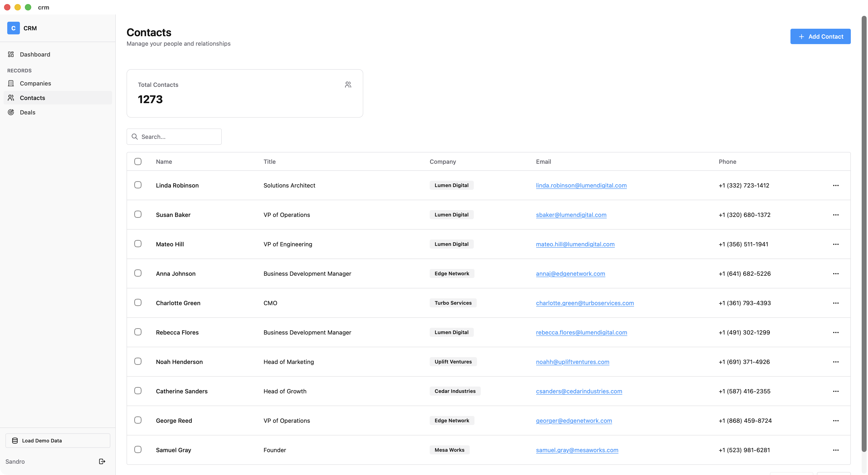
Task: Open the actions menu for Susan Baker
Action: (836, 215)
